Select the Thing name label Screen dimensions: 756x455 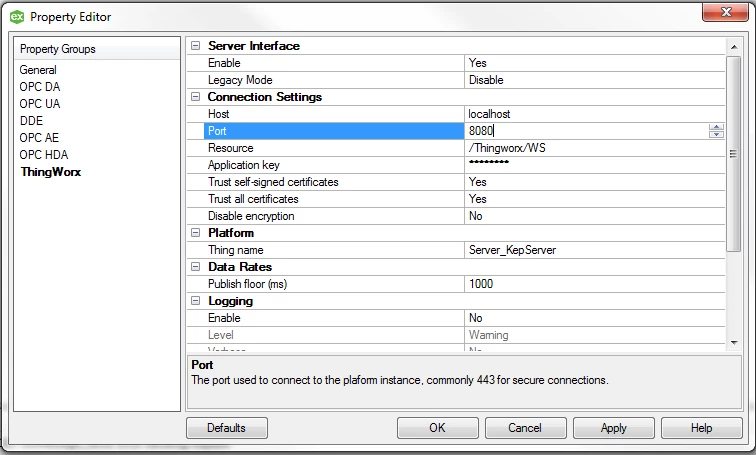235,250
